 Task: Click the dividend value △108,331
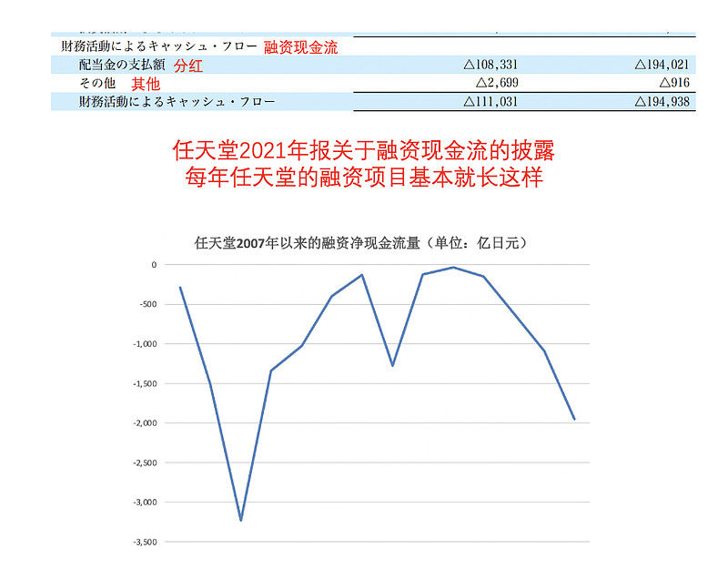click(490, 65)
